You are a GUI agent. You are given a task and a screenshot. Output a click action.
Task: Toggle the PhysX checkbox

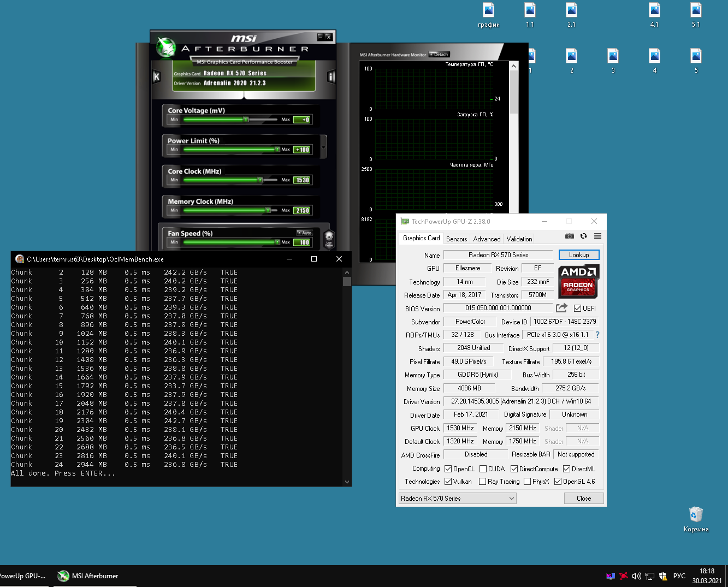527,482
